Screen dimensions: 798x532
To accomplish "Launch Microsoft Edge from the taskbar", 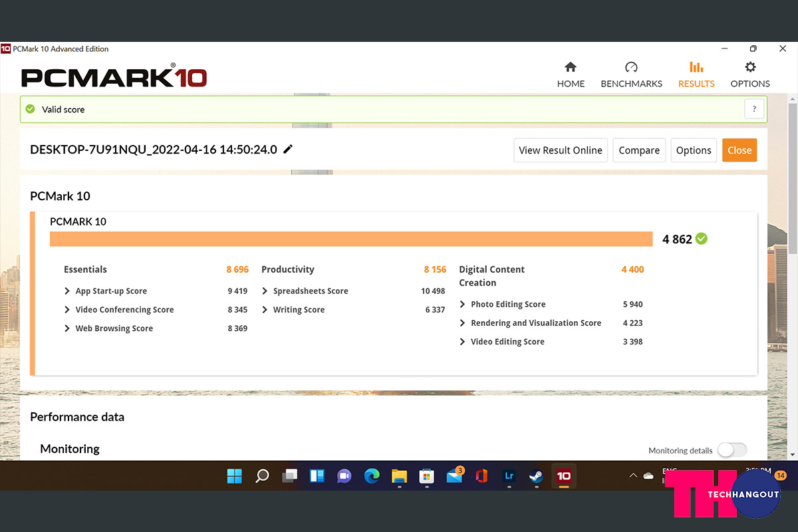I will [x=372, y=476].
